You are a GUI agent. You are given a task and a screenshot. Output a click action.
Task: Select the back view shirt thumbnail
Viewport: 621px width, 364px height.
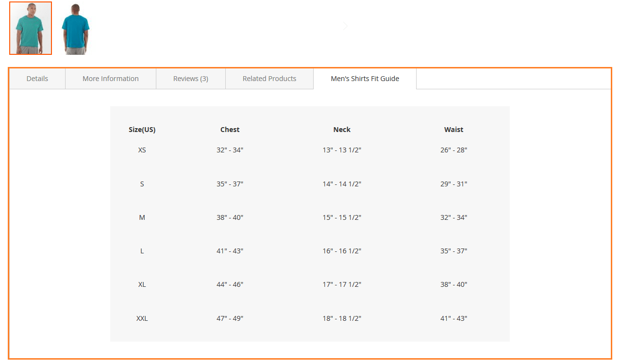point(75,28)
